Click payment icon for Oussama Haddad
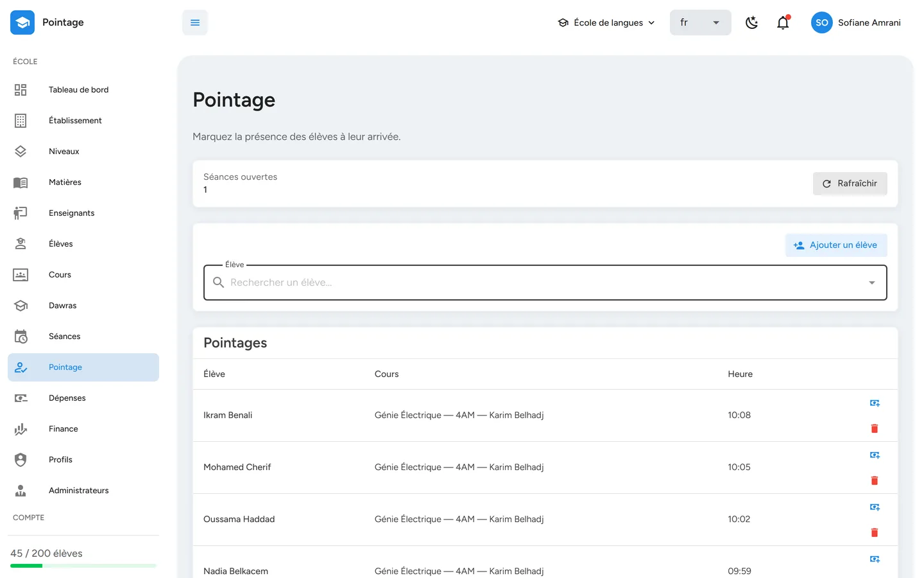Image resolution: width=924 pixels, height=578 pixels. coord(875,507)
